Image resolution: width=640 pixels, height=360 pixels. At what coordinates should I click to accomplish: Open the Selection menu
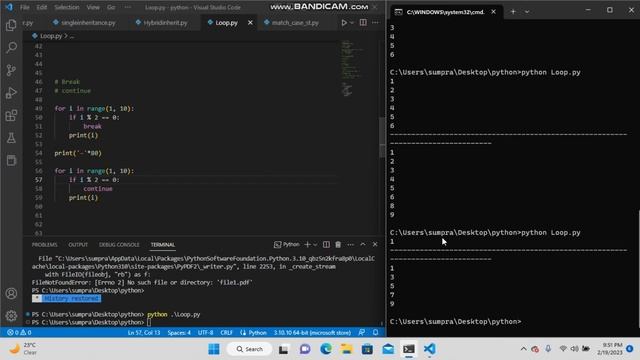point(67,7)
